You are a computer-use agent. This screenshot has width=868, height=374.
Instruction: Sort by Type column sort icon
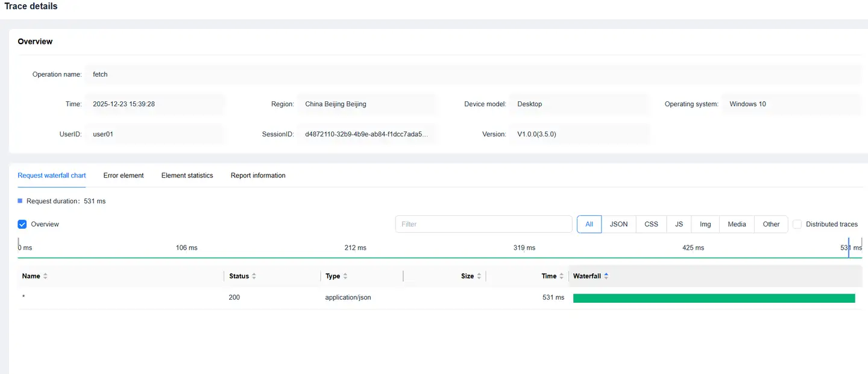click(x=345, y=276)
